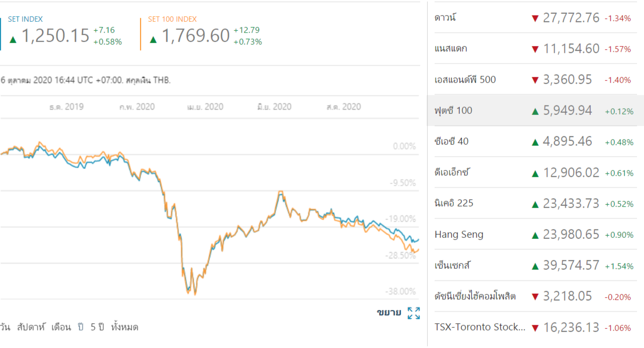The image size is (644, 348).
Task: Select the วัน (day) time range
Action: pos(5,327)
